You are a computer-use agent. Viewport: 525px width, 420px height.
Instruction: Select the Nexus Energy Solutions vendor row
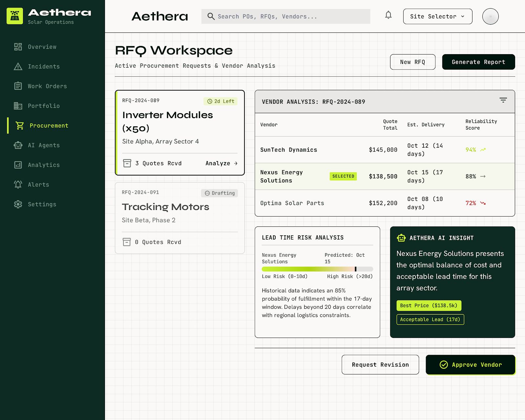point(385,177)
